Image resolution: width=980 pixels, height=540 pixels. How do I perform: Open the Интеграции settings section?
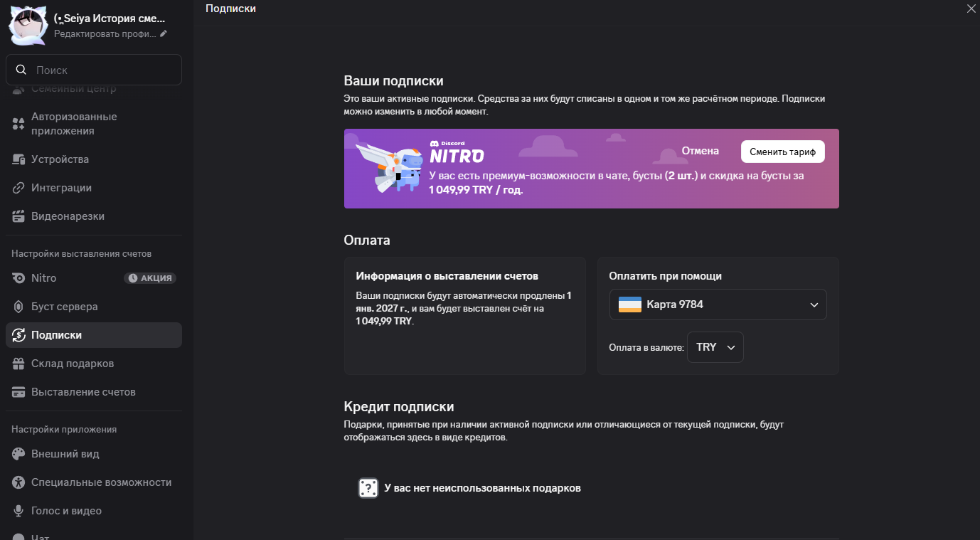tap(94, 188)
